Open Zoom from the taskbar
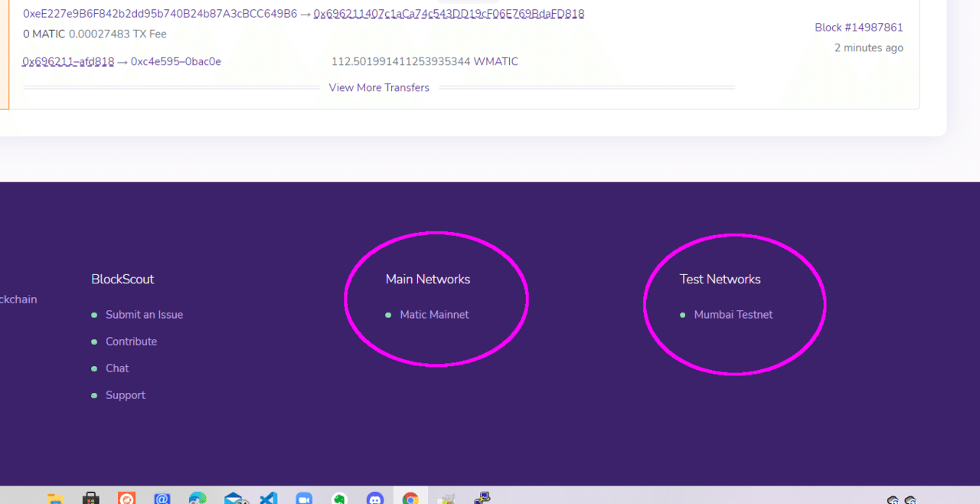The image size is (980, 504). click(x=303, y=499)
